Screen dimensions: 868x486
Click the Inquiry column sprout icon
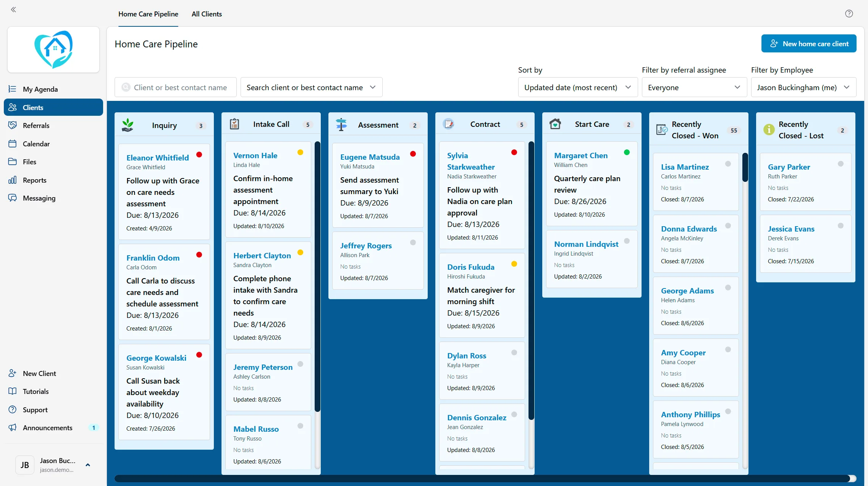(128, 125)
